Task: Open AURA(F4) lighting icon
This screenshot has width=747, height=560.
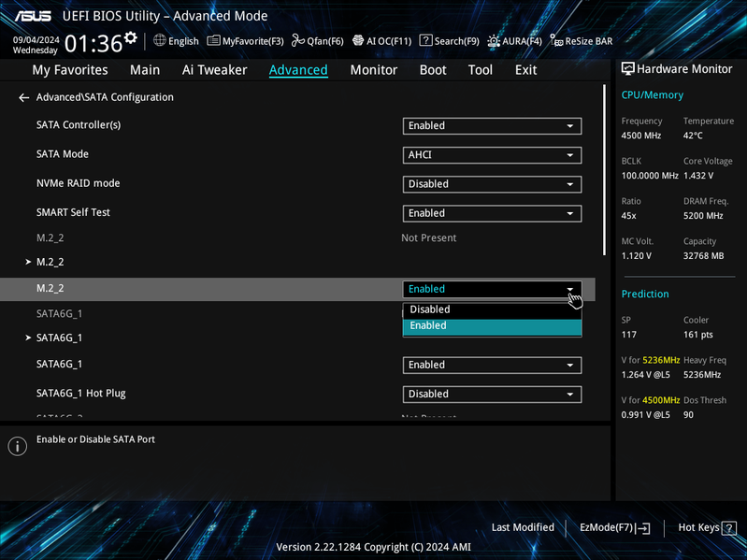Action: 494,41
